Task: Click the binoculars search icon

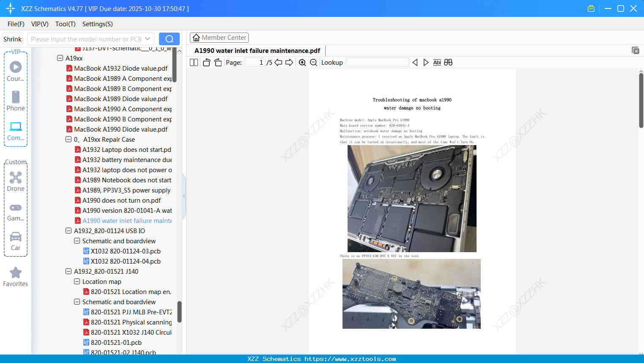Action: [448, 63]
